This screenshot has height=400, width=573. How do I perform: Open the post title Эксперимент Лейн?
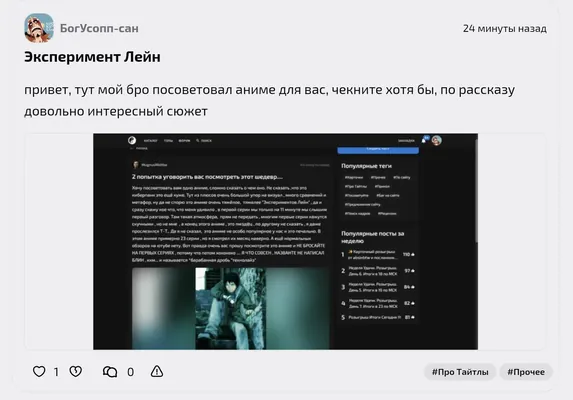click(92, 57)
